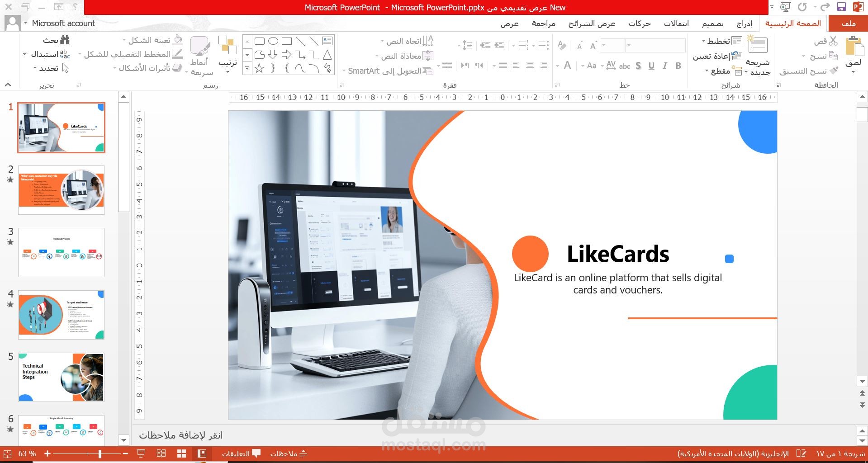Click the Format Painter brush icon

click(834, 71)
